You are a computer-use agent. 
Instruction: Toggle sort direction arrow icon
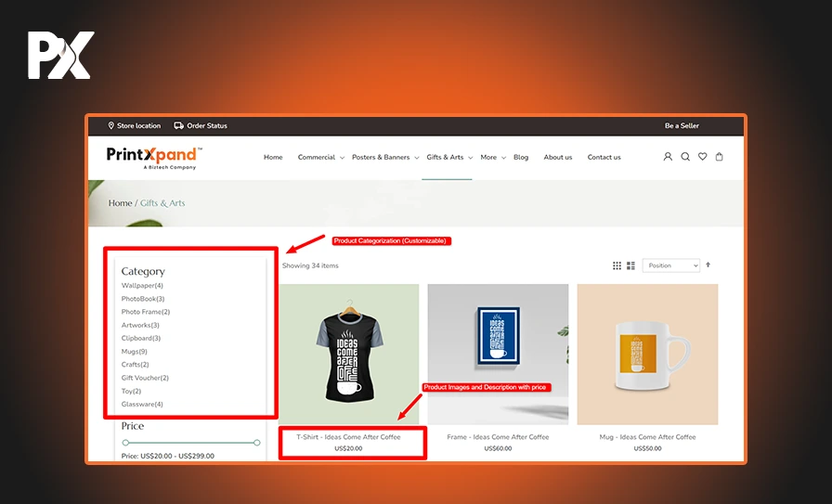(708, 265)
